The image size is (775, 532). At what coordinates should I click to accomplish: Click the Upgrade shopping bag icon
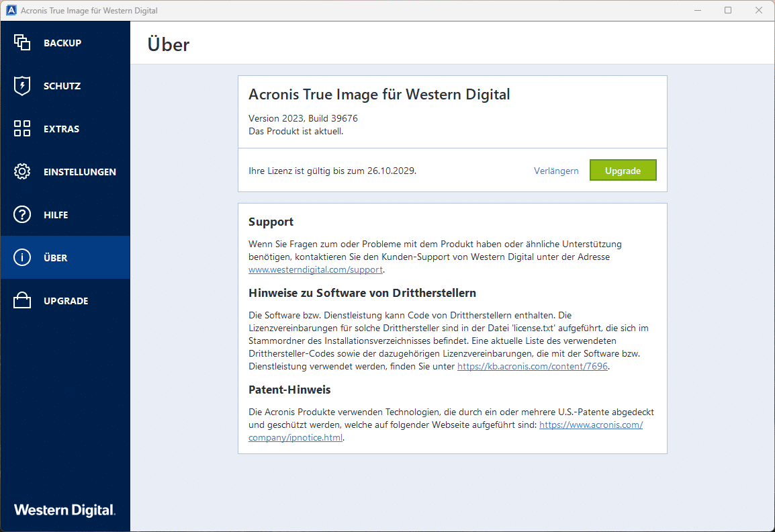coord(22,301)
